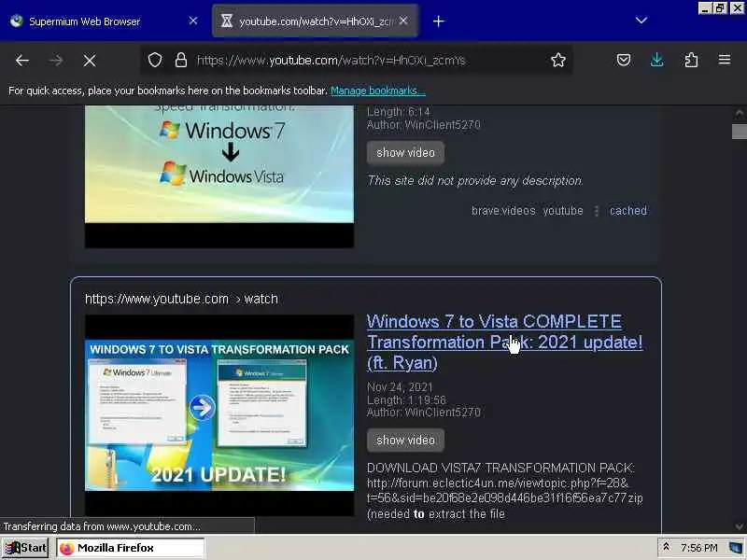Click the page scrollbar thumb
The width and height of the screenshot is (747, 560).
pos(739,131)
